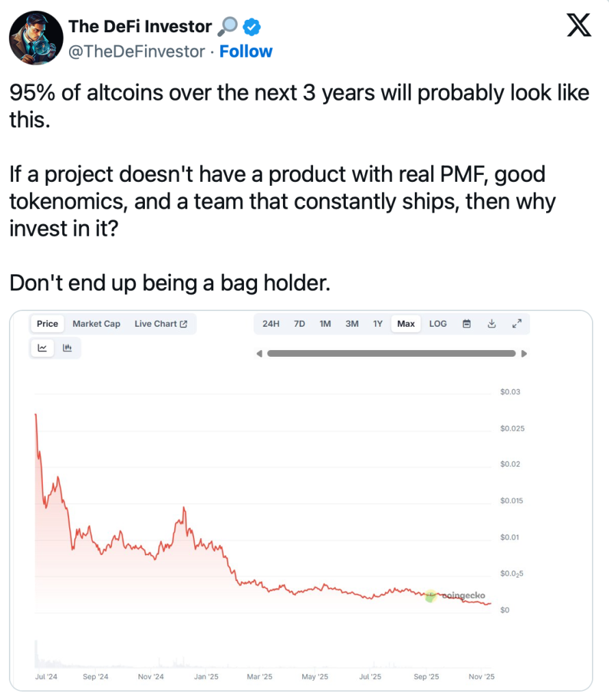Toggle LOG scale on chart
The width and height of the screenshot is (609, 700).
point(438,324)
